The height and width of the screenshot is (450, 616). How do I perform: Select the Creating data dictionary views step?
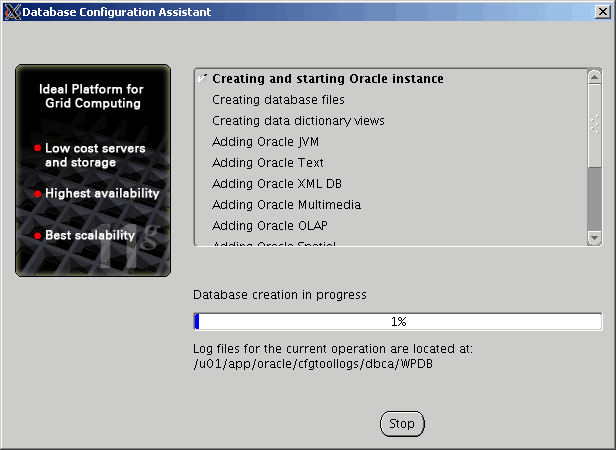coord(298,121)
